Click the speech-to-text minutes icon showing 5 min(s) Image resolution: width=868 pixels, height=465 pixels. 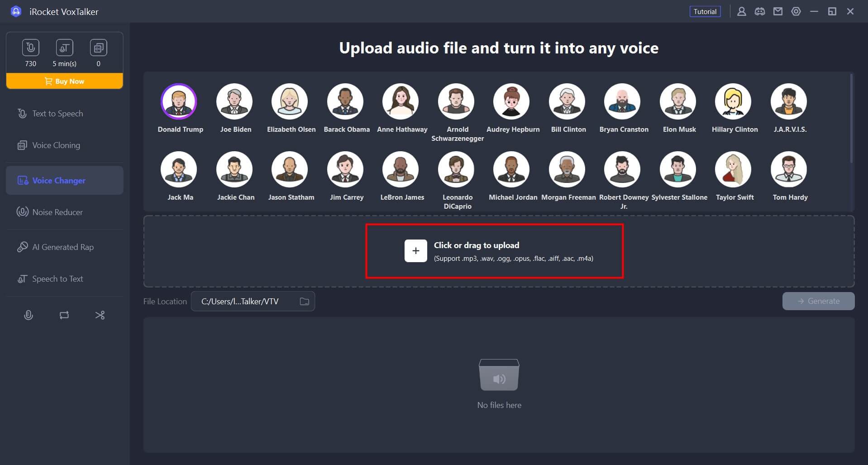click(64, 48)
